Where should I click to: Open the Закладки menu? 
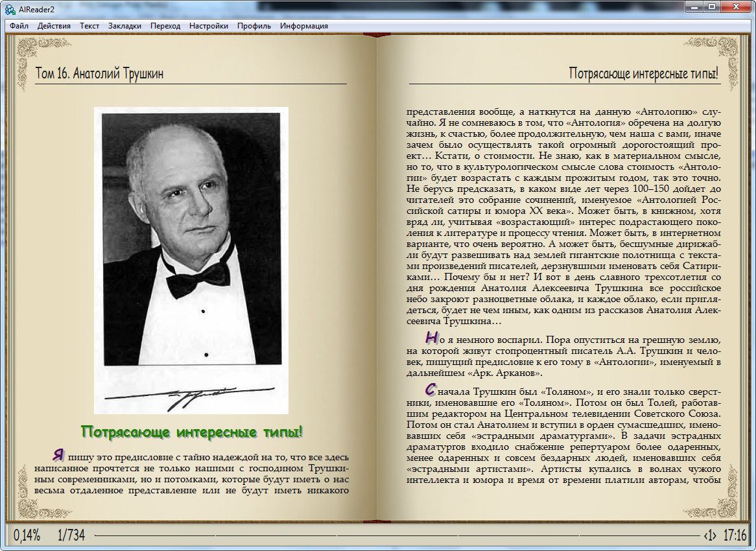[125, 26]
